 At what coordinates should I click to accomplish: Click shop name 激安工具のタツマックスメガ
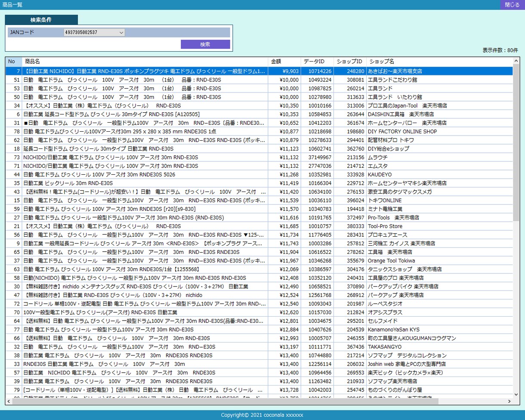pos(400,191)
